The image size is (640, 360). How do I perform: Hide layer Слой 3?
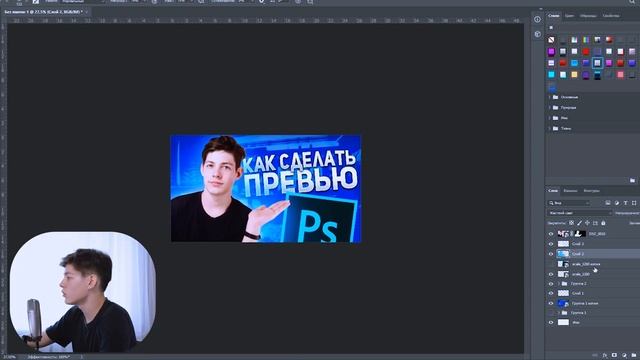pyautogui.click(x=551, y=244)
